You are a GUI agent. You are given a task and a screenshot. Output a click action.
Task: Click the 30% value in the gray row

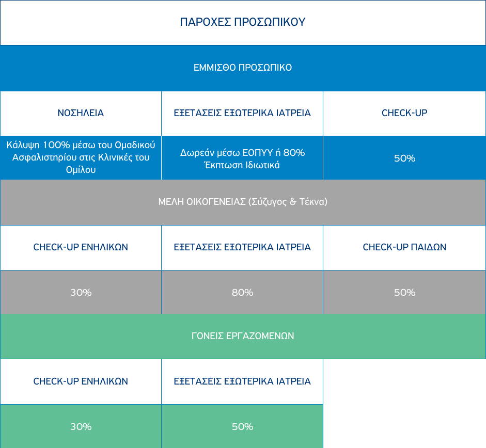point(81,293)
